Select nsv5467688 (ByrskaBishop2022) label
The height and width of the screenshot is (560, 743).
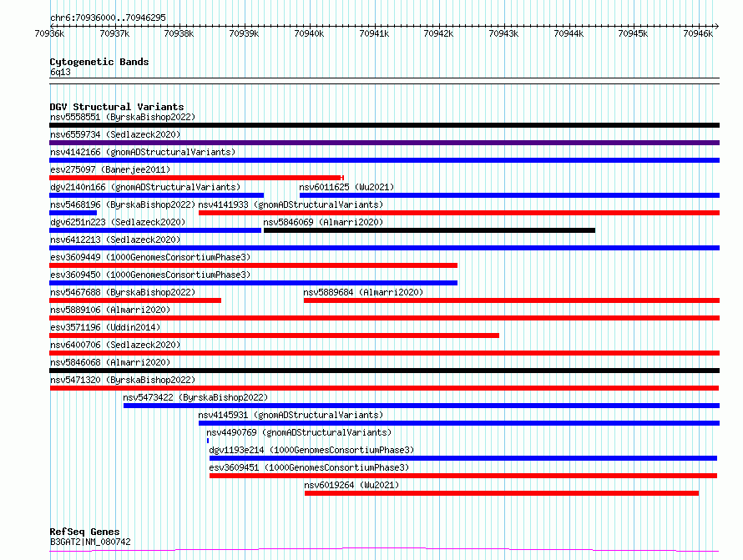pos(123,292)
